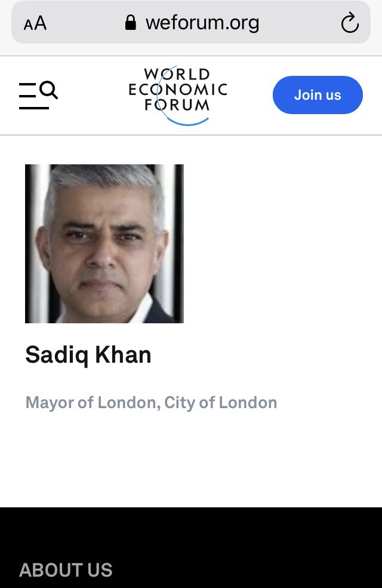
Task: Click the word ECONOMIC in the logo
Action: pyautogui.click(x=177, y=90)
